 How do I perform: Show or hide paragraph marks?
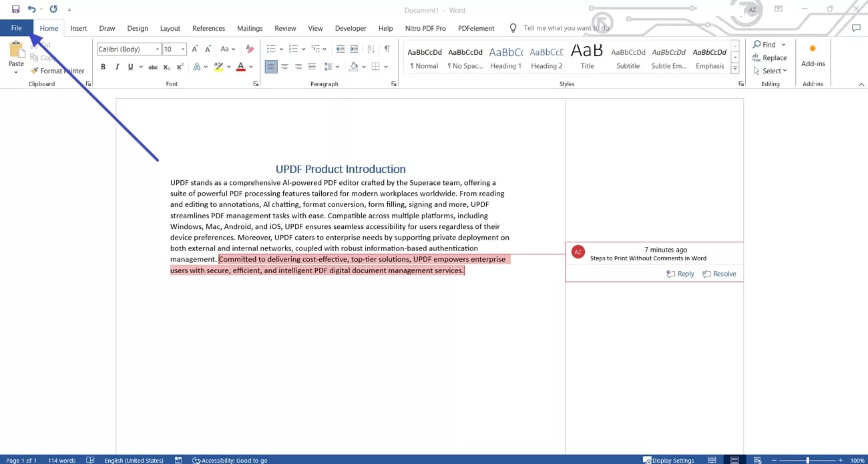tap(387, 49)
